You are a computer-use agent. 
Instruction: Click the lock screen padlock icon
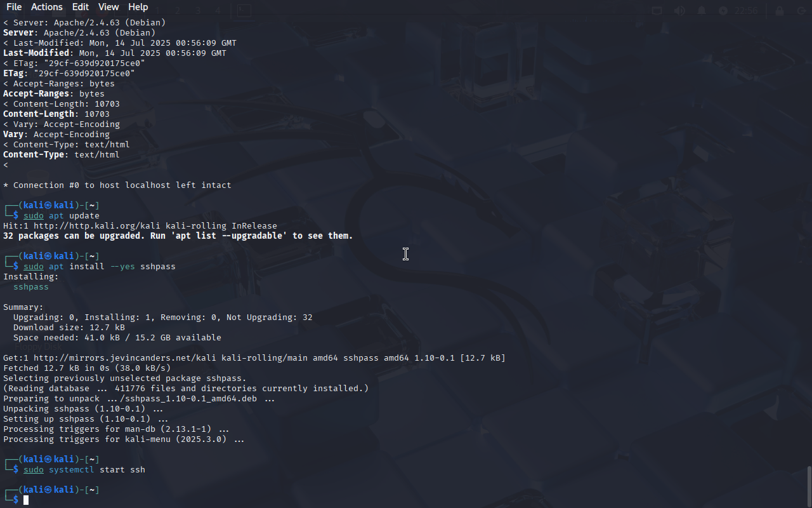[780, 11]
